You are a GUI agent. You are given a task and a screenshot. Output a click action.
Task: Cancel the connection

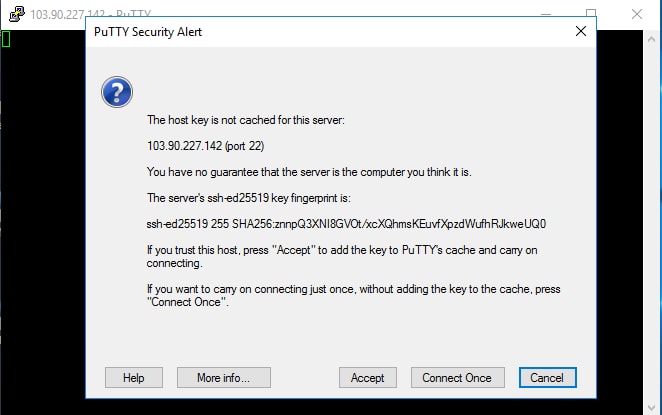click(547, 377)
